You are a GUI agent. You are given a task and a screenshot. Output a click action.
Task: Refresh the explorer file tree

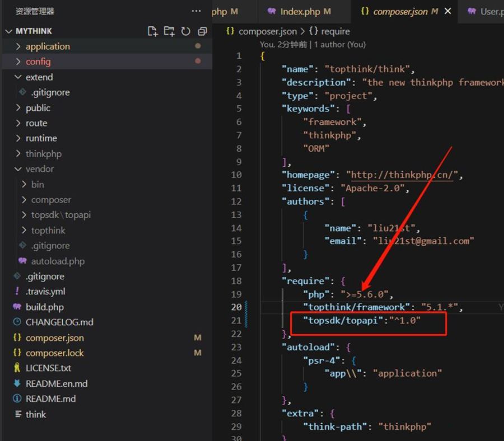click(186, 31)
